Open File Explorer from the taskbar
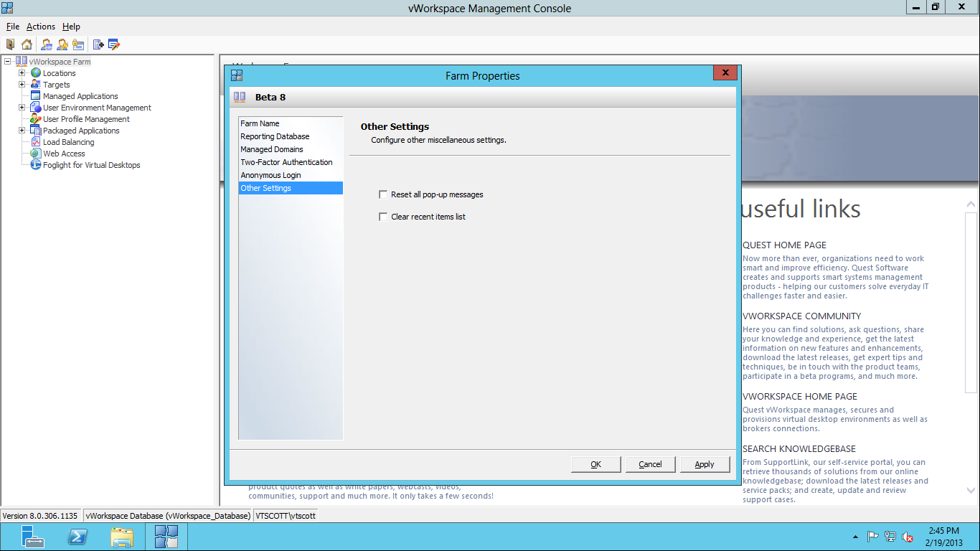Viewport: 980px width, 551px height. pyautogui.click(x=122, y=536)
